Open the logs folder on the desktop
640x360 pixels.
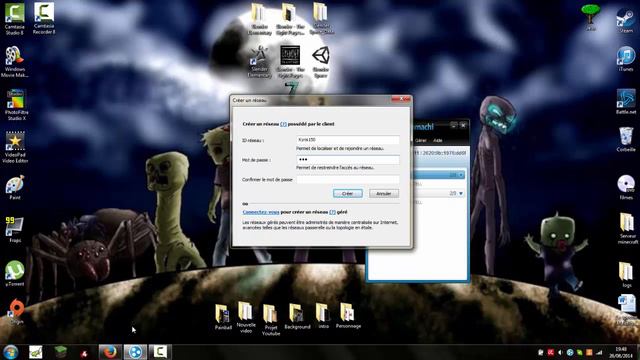pos(626,275)
